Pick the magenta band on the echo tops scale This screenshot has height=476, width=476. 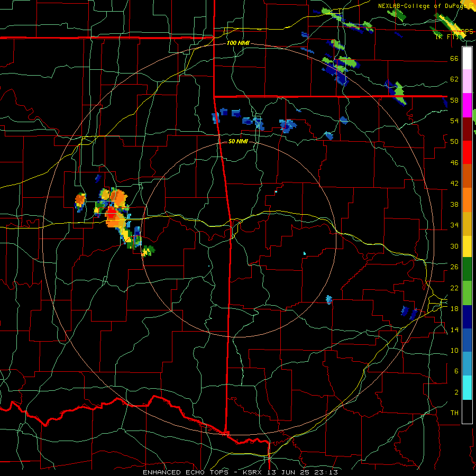point(467,105)
